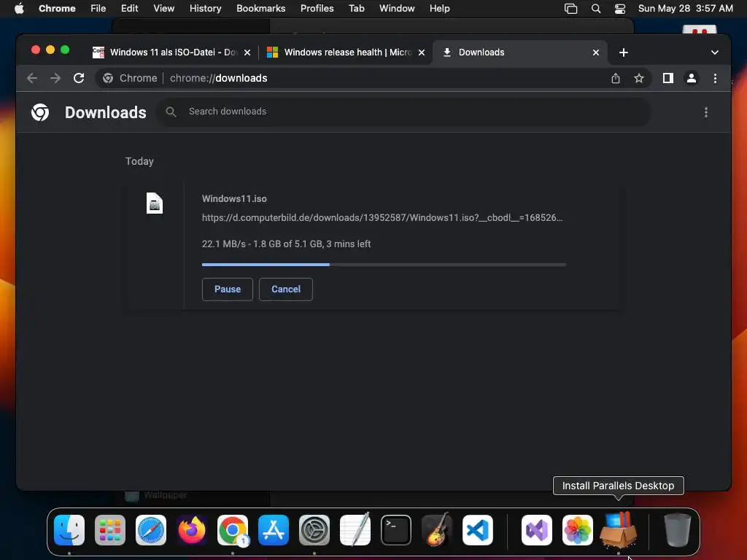The width and height of the screenshot is (747, 560).
Task: Click the Chrome logo beside Downloads
Action: click(40, 112)
